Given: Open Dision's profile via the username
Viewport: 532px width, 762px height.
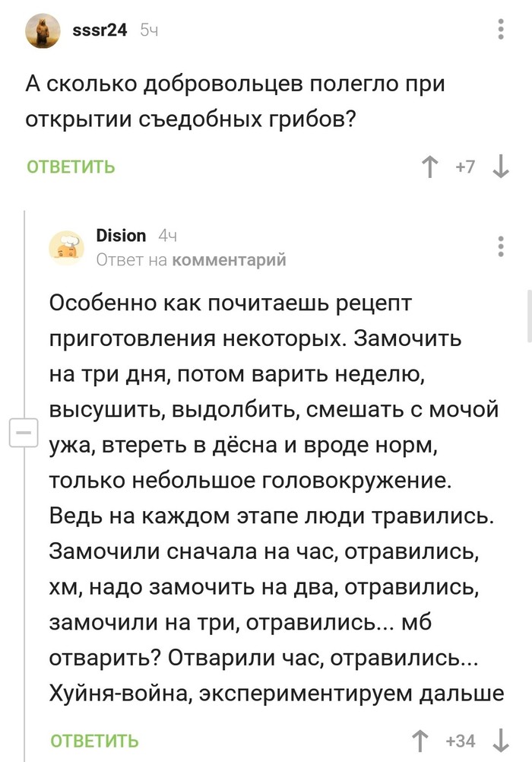Looking at the screenshot, I should coord(122,236).
